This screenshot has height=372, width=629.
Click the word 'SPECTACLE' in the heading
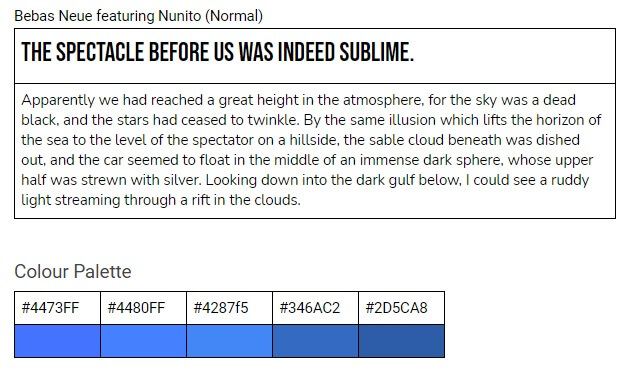pos(100,53)
